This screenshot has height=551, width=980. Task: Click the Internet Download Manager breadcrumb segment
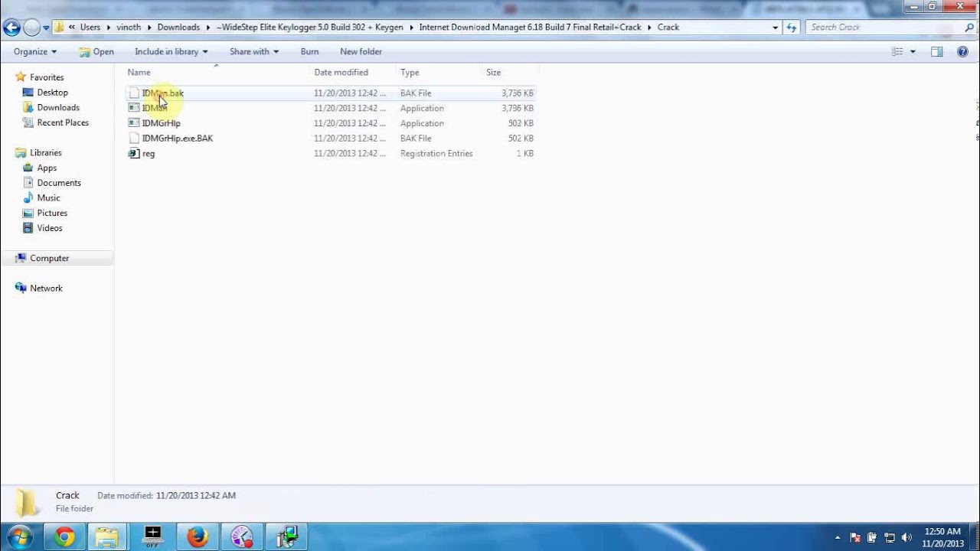[x=530, y=27]
